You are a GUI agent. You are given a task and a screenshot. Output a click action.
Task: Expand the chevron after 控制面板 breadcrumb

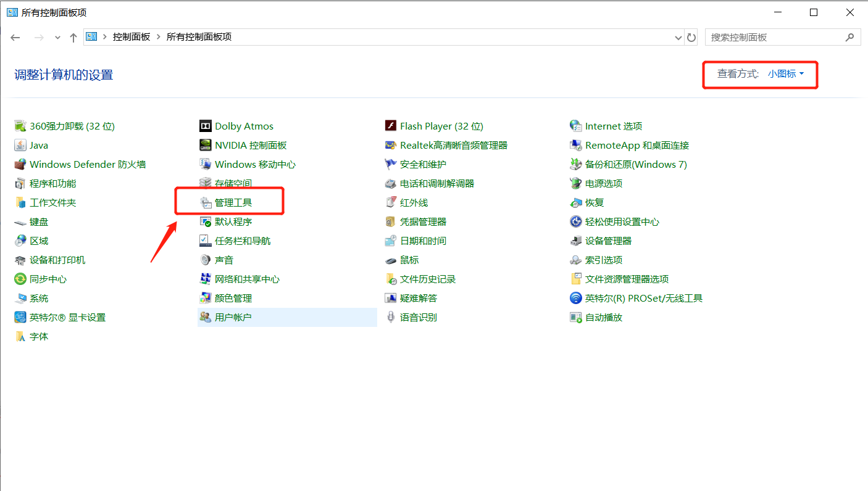pyautogui.click(x=159, y=37)
